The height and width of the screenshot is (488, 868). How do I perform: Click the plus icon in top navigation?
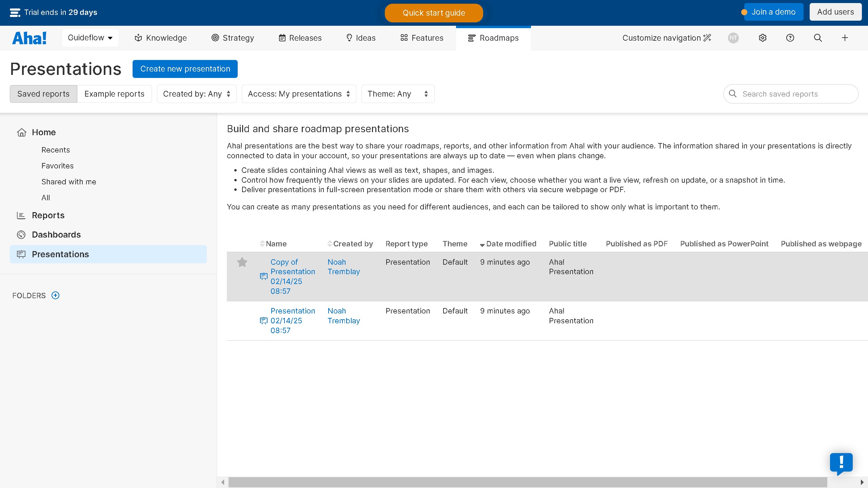(845, 38)
